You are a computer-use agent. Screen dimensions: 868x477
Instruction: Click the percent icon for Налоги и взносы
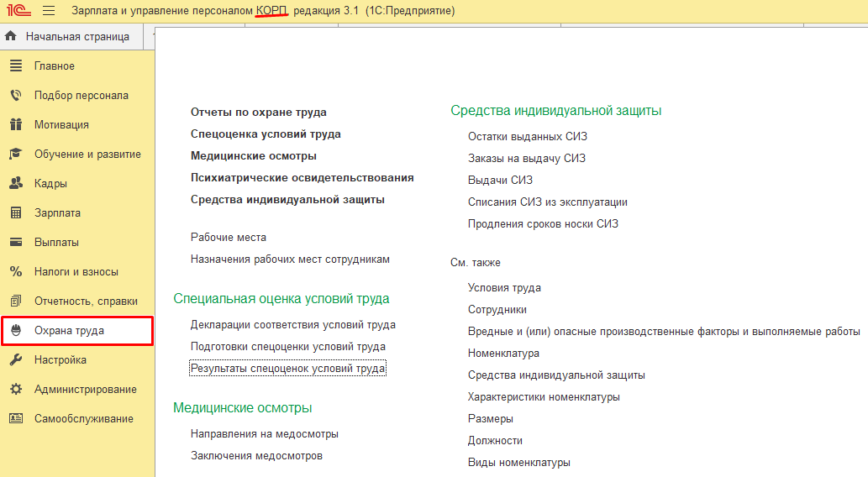click(15, 272)
